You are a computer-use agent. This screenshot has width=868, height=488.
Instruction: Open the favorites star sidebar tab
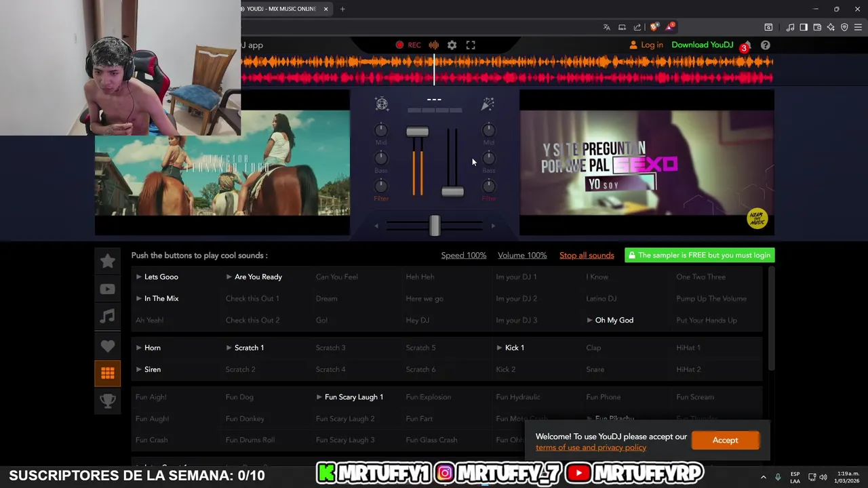(x=107, y=261)
